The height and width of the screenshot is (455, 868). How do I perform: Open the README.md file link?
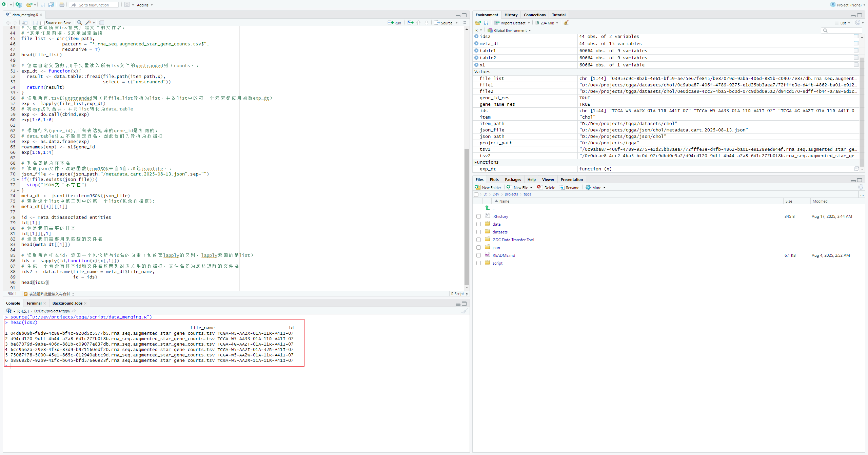504,255
